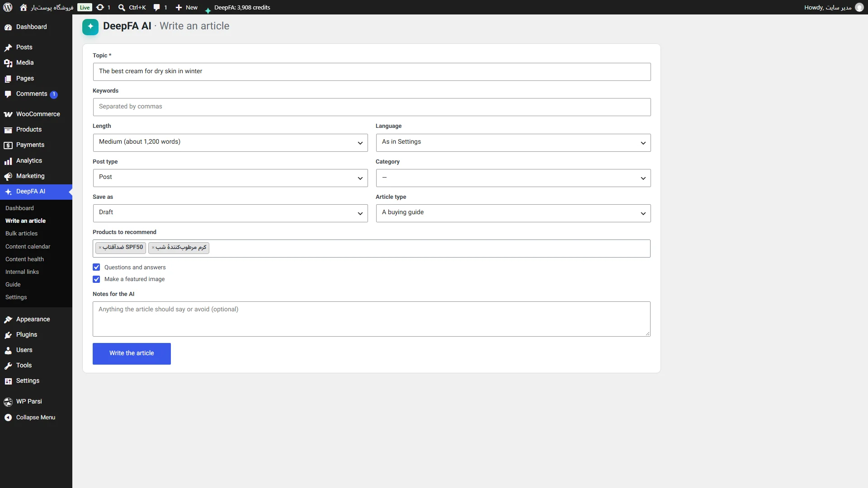868x488 pixels.
Task: Open Content health submenu item
Action: (x=24, y=259)
